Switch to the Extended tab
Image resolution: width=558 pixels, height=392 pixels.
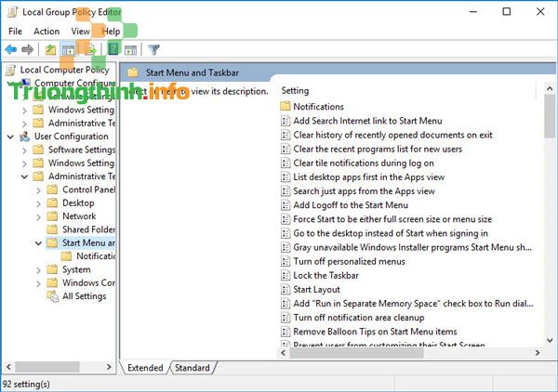(145, 368)
